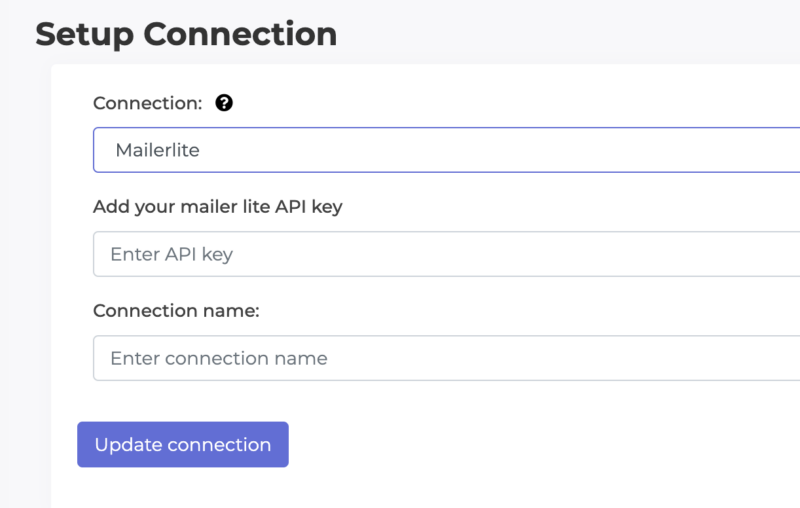Viewport: 800px width, 508px height.
Task: Click the black circled question mark beside Connection
Action: pyautogui.click(x=224, y=103)
